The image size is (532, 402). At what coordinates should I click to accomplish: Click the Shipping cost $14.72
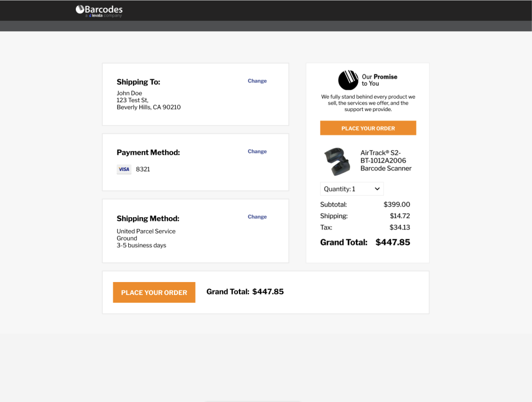pyautogui.click(x=400, y=216)
